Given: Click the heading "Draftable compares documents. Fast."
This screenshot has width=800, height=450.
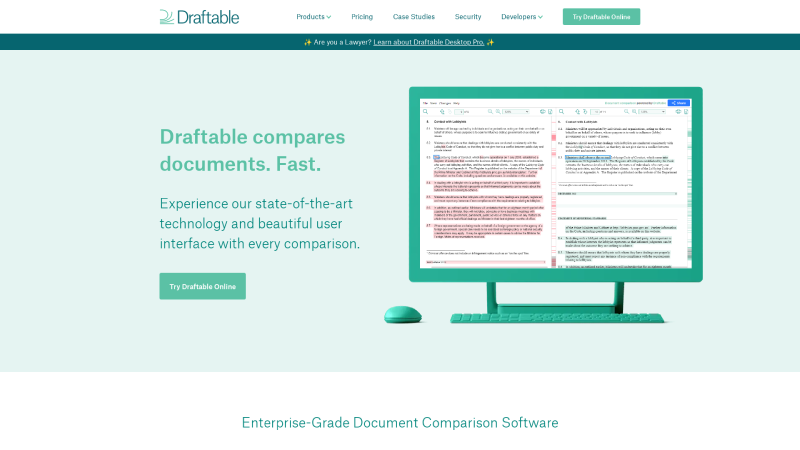Looking at the screenshot, I should tap(253, 151).
